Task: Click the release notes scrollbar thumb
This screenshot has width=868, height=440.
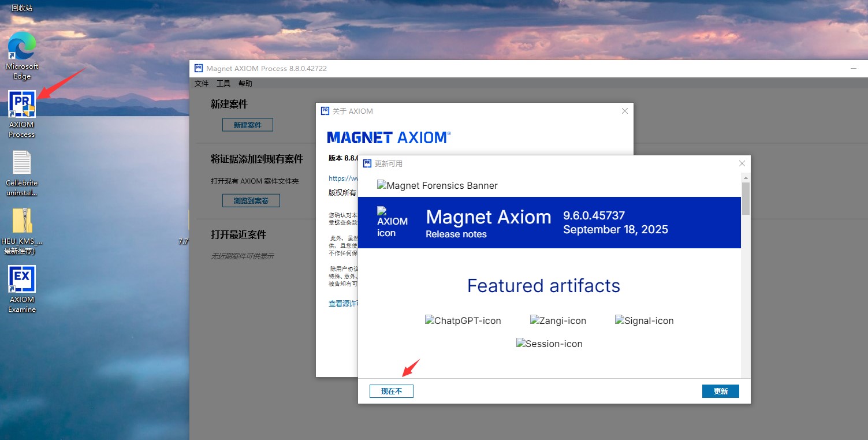Action: pos(746,198)
